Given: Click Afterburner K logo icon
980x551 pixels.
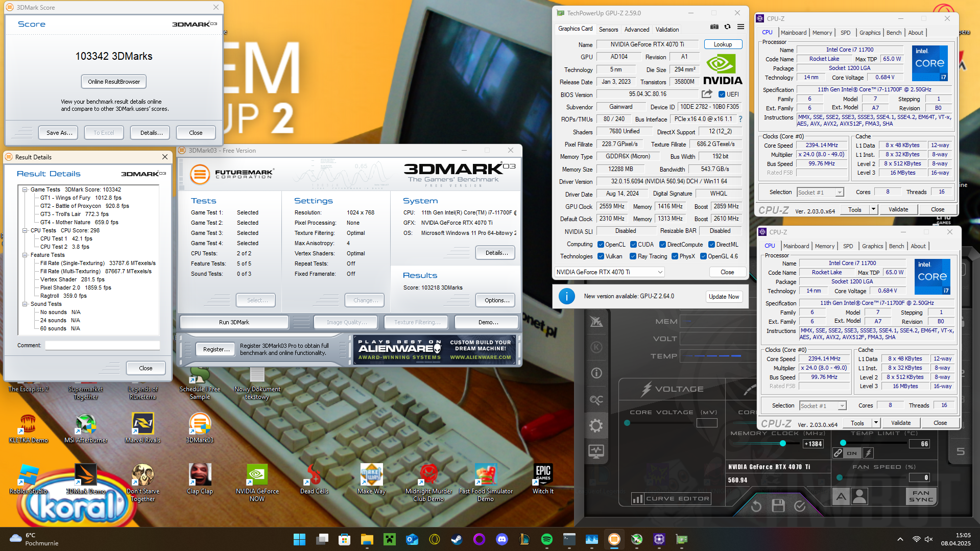Looking at the screenshot, I should point(596,347).
